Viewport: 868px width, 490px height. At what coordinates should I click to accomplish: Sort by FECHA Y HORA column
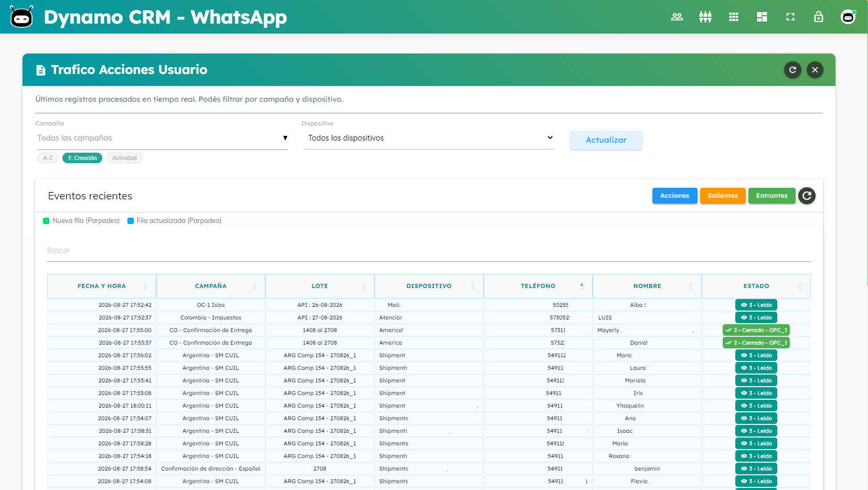pyautogui.click(x=102, y=286)
